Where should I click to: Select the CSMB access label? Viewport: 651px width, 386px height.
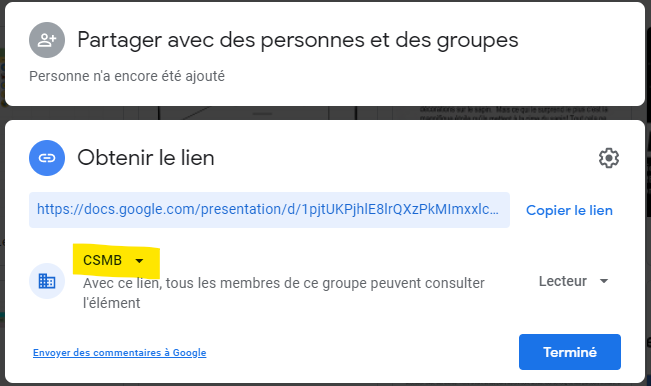pos(103,260)
